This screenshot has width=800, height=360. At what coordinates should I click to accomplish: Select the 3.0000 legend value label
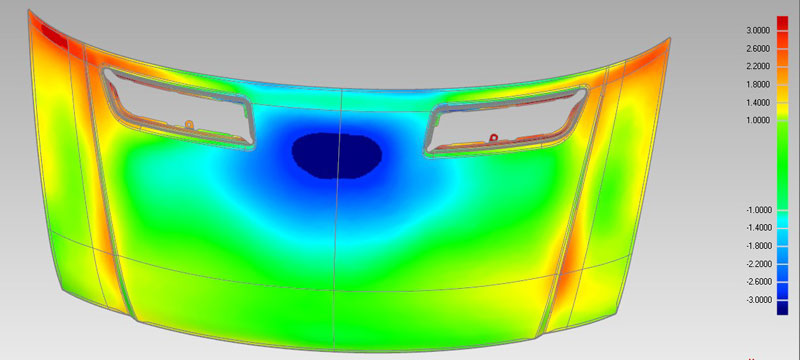pyautogui.click(x=758, y=31)
